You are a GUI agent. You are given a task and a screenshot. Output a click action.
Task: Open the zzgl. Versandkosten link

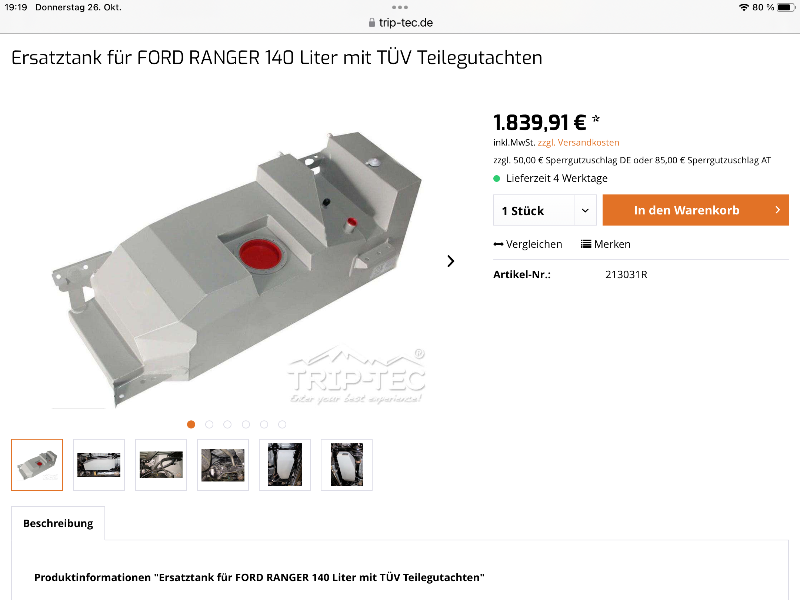(x=579, y=143)
